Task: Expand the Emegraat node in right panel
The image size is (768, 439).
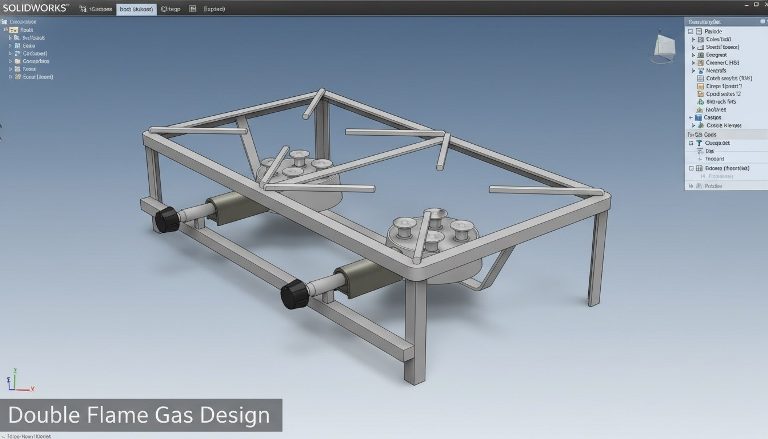Action: tap(693, 54)
